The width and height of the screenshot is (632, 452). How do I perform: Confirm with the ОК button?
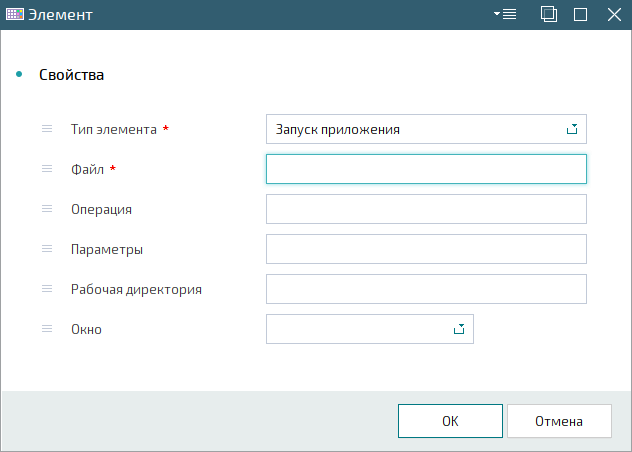[x=450, y=421]
